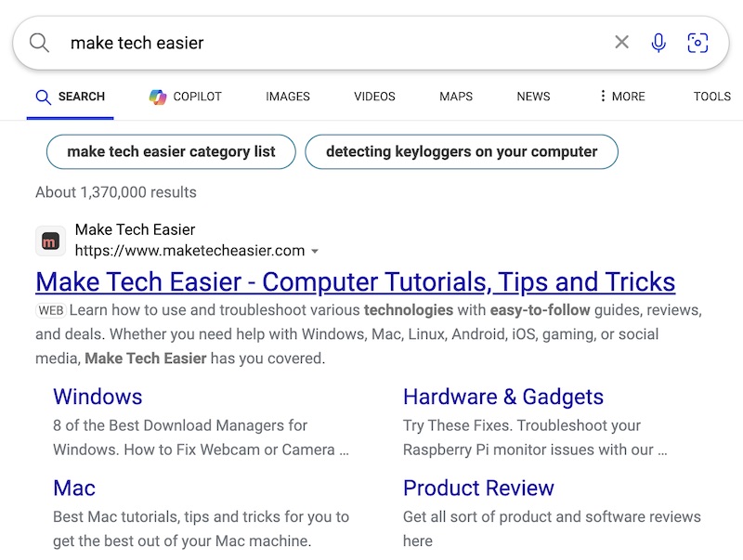Click the magnifying glass search icon

37,42
